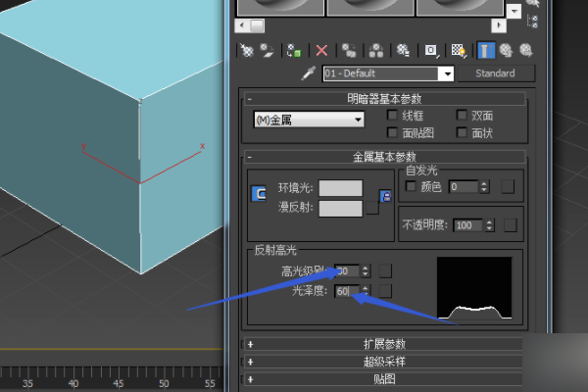Enable the 面贴图 checkbox

(x=392, y=132)
